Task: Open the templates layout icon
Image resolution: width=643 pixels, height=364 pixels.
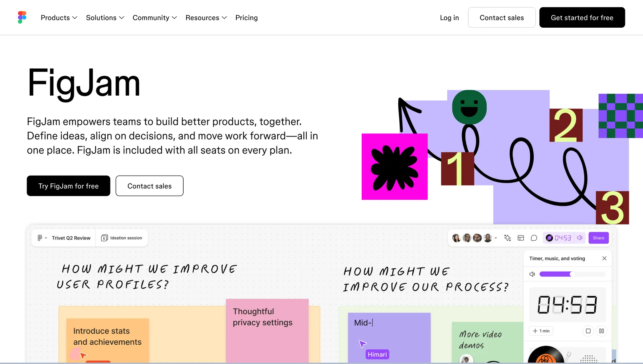Action: pos(521,238)
